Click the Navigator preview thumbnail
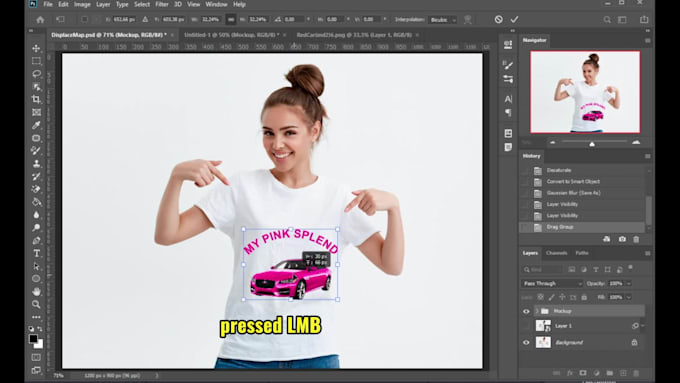 point(585,92)
